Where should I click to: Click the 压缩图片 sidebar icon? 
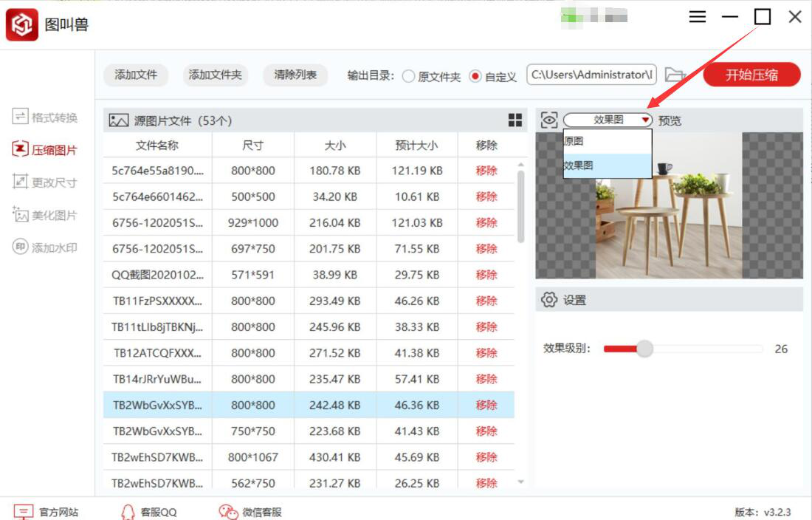pos(20,149)
